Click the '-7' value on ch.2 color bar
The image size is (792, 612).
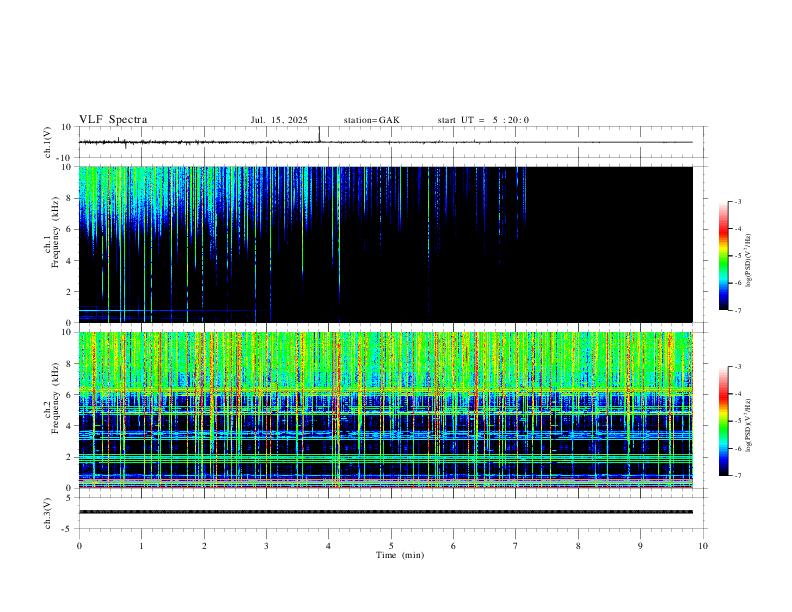(x=737, y=475)
